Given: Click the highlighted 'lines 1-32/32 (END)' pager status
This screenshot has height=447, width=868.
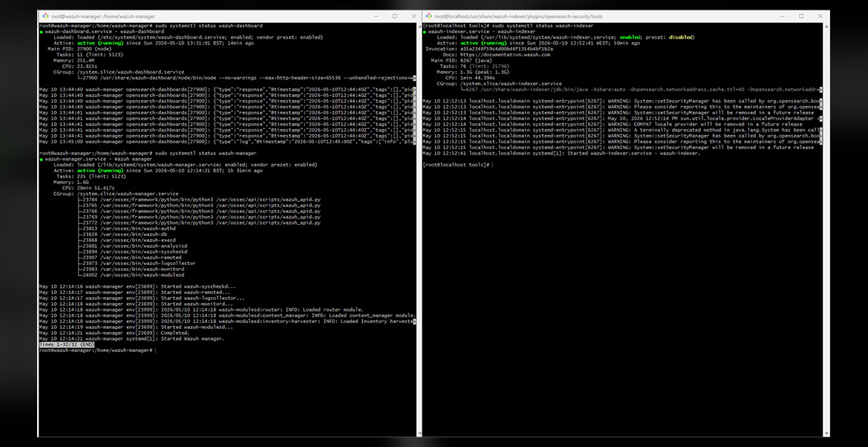Looking at the screenshot, I should tap(67, 345).
